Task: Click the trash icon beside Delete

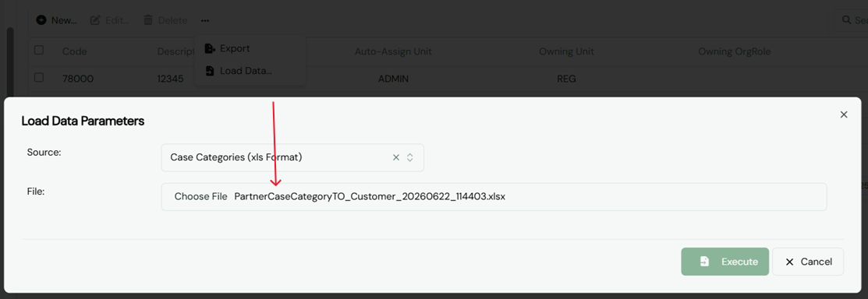Action: click(x=148, y=20)
